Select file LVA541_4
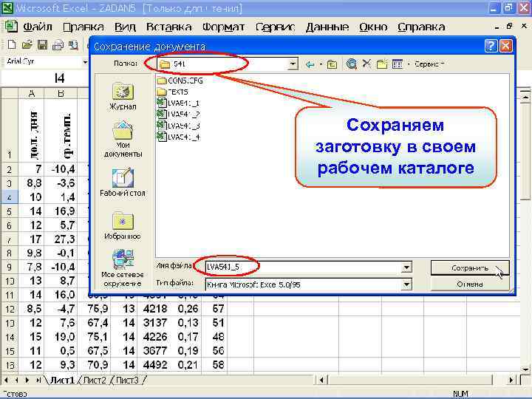 click(x=178, y=137)
